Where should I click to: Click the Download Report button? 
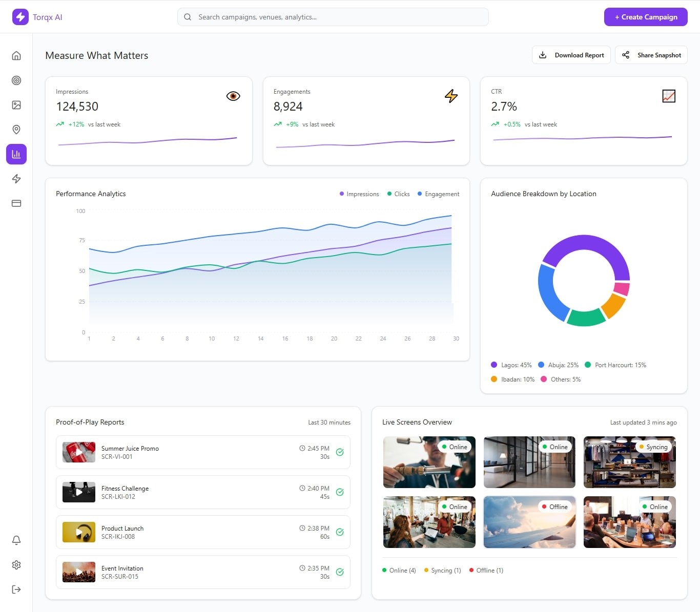click(x=571, y=55)
